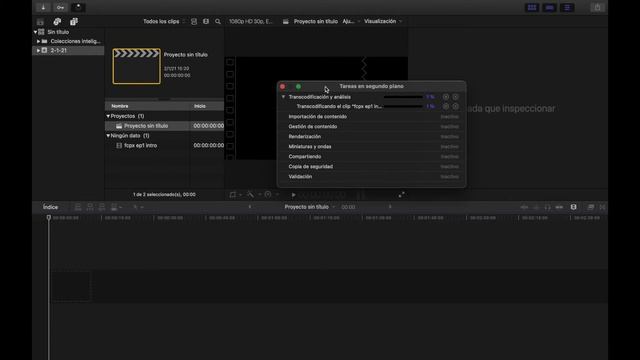
Task: Click the Share export button
Action: click(597, 7)
